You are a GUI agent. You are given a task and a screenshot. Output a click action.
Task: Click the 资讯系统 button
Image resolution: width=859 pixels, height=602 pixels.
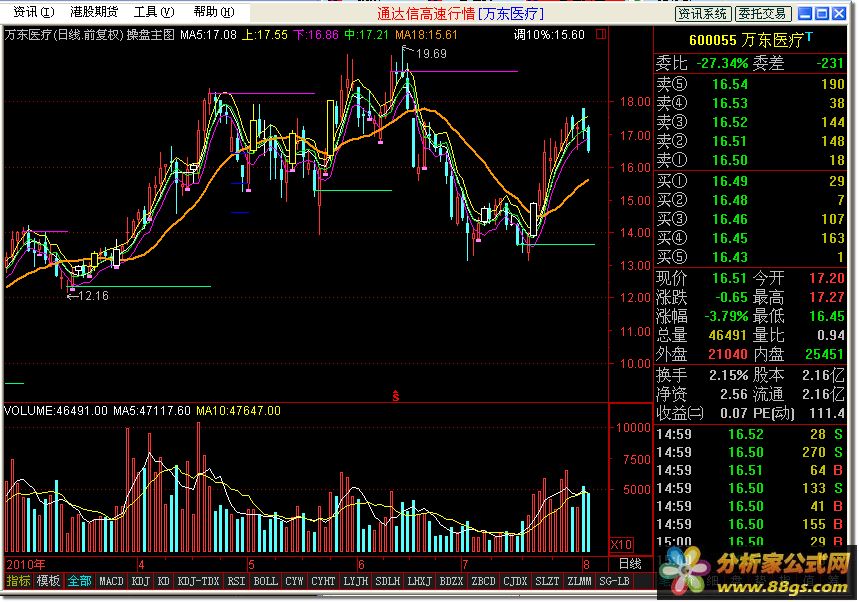(x=703, y=13)
